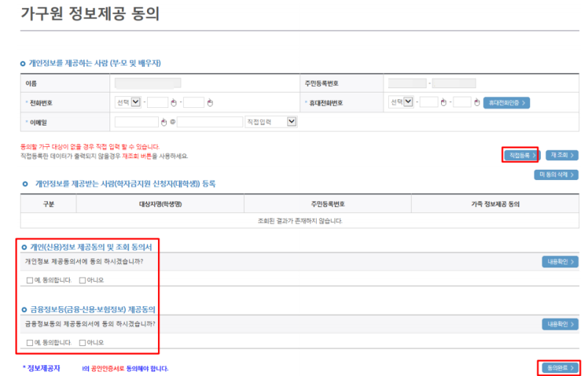Click the mouse-input icon after 휴대전화번호 middle field
This screenshot has height=376, width=588.
click(x=444, y=102)
